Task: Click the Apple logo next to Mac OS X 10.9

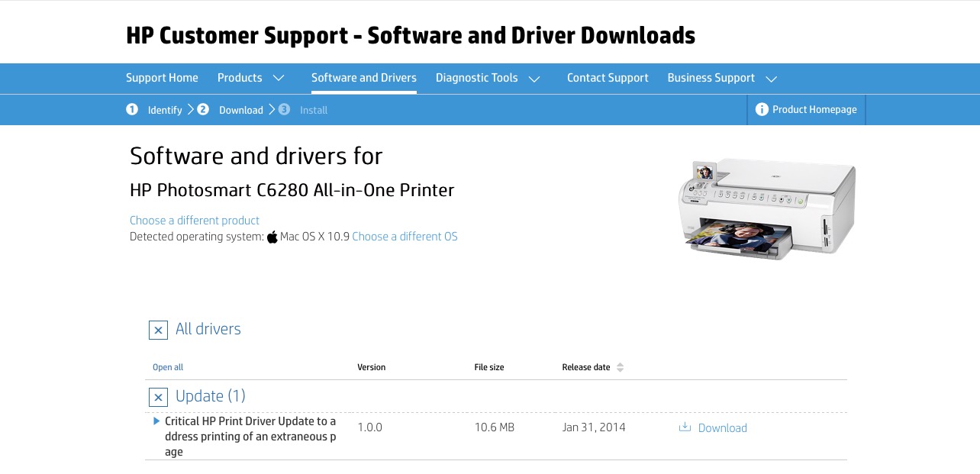Action: 272,237
